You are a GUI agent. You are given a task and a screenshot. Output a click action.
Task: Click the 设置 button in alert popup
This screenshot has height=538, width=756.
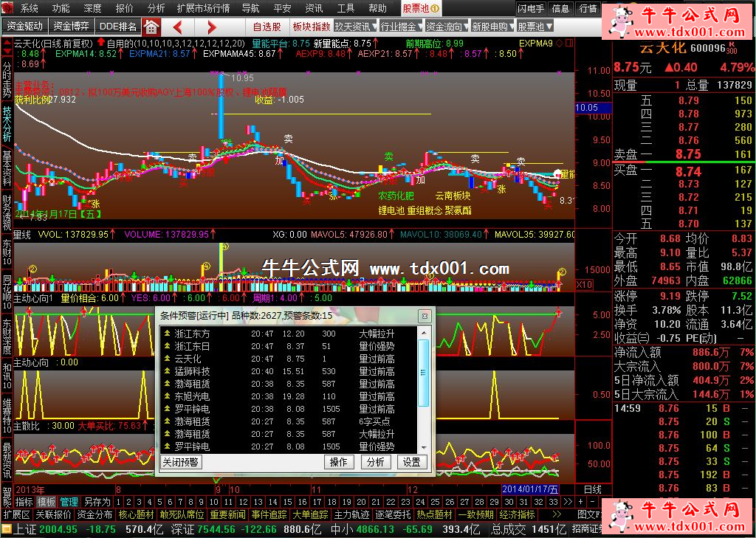412,462
